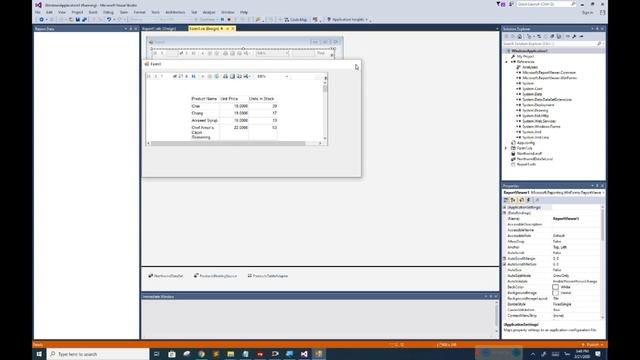Viewport: 640px width, 360px height.
Task: Open the Help menu
Action: tap(244, 12)
